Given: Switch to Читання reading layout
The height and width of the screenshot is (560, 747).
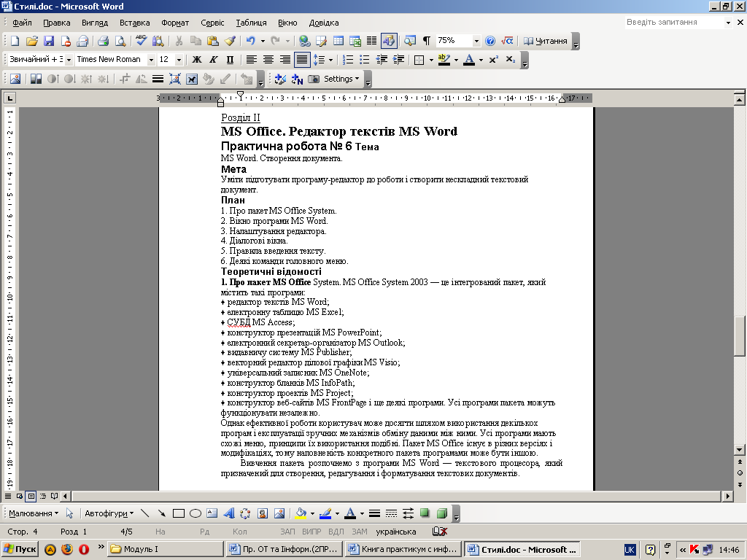Looking at the screenshot, I should 545,41.
